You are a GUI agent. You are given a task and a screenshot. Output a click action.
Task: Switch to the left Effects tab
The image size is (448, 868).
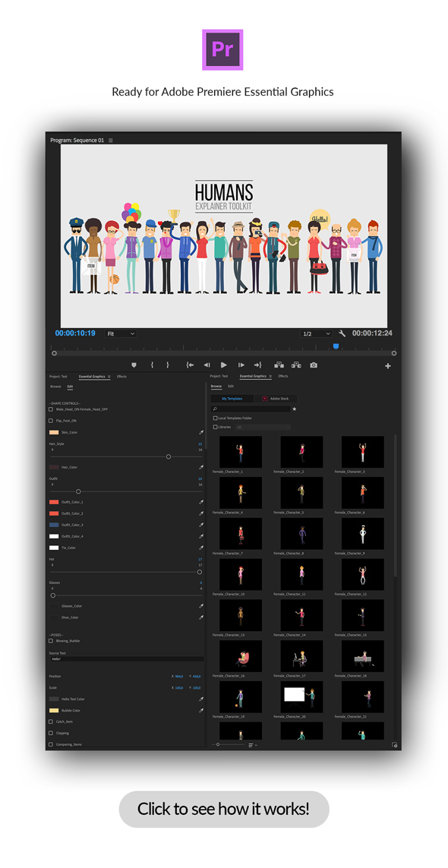click(121, 377)
